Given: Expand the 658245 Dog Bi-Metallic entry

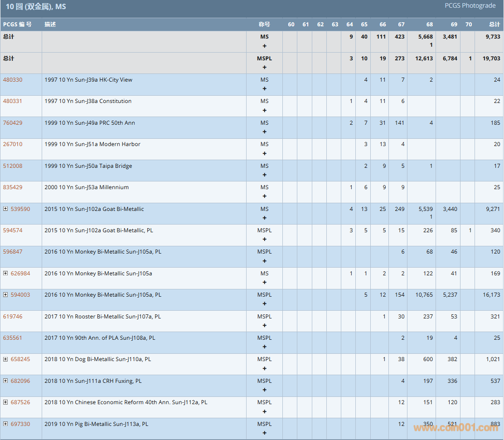Looking at the screenshot, I should pos(5,359).
